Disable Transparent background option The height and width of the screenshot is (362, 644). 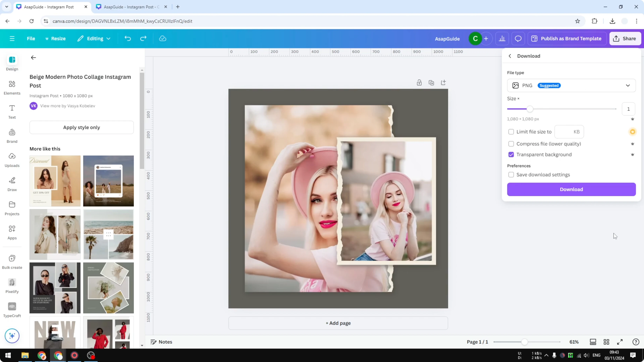tap(511, 154)
